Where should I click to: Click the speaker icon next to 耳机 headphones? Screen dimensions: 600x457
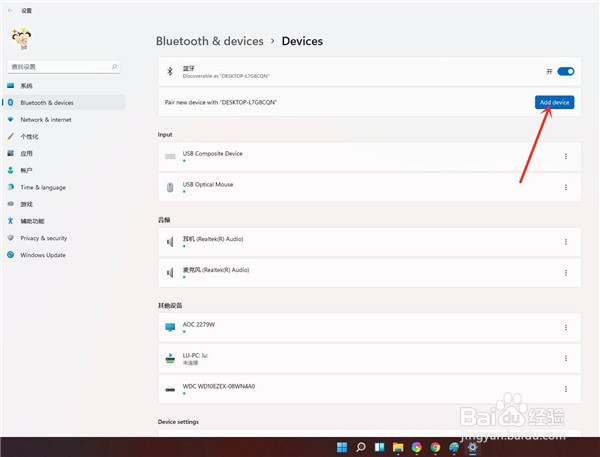point(170,242)
